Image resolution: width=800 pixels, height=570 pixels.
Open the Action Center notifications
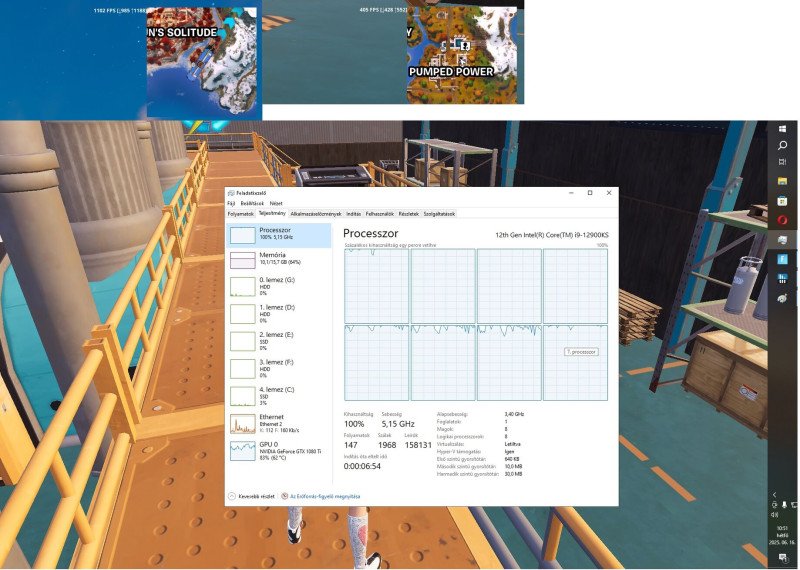pos(783,557)
